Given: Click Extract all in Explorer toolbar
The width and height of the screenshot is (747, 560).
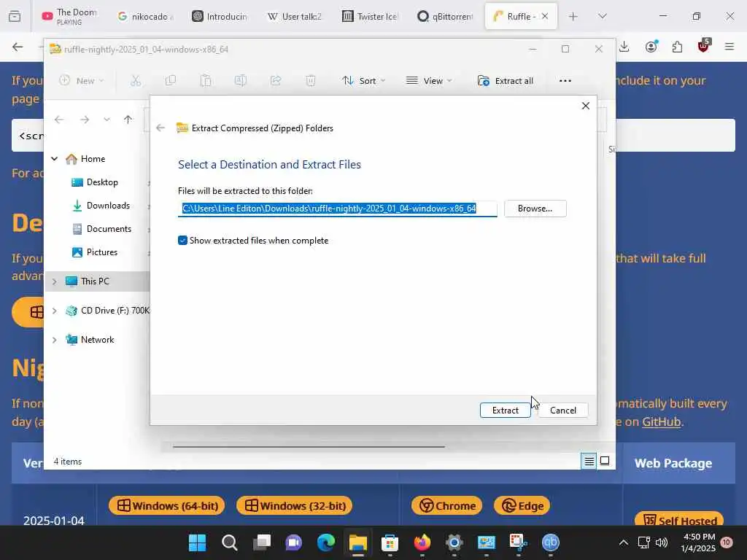Looking at the screenshot, I should coord(506,81).
